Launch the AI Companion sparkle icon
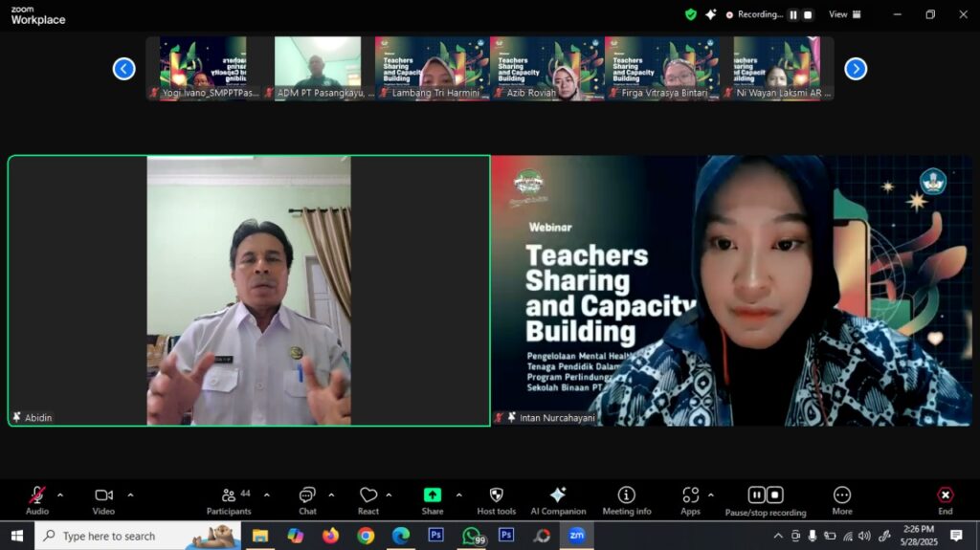Image resolution: width=980 pixels, height=550 pixels. coord(558,495)
